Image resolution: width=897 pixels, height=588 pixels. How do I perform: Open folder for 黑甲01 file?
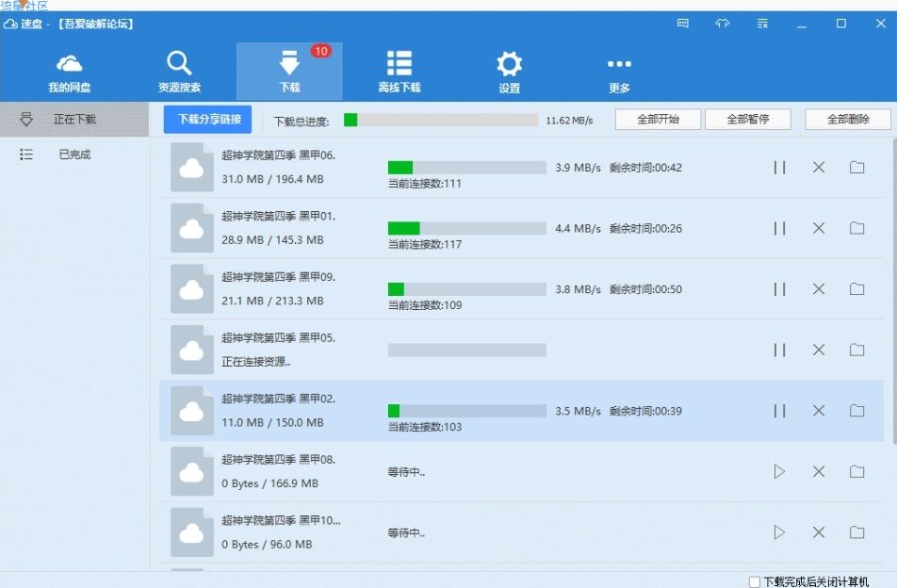point(857,228)
